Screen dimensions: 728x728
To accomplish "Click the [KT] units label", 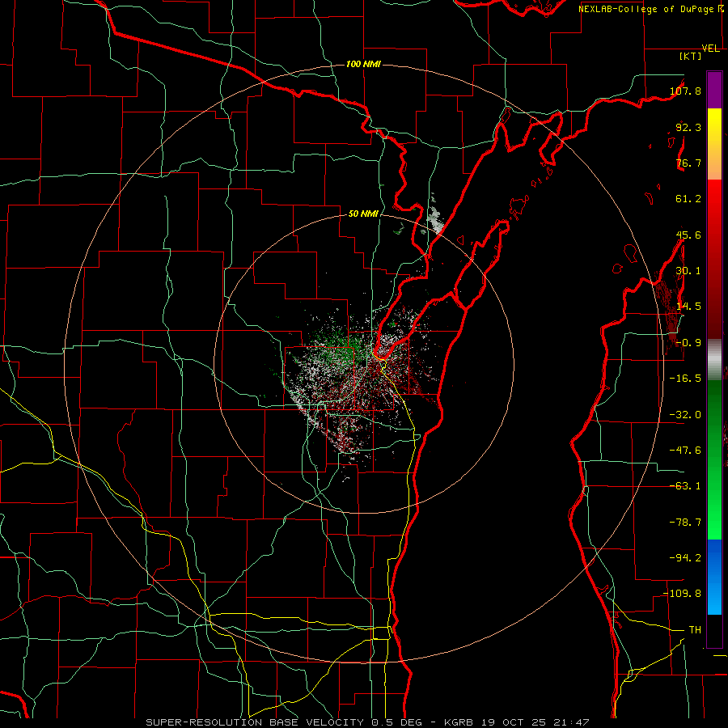I will point(691,56).
